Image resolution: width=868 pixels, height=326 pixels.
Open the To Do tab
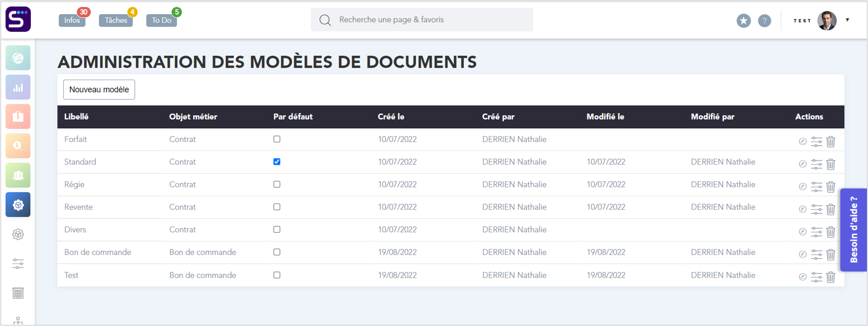161,21
